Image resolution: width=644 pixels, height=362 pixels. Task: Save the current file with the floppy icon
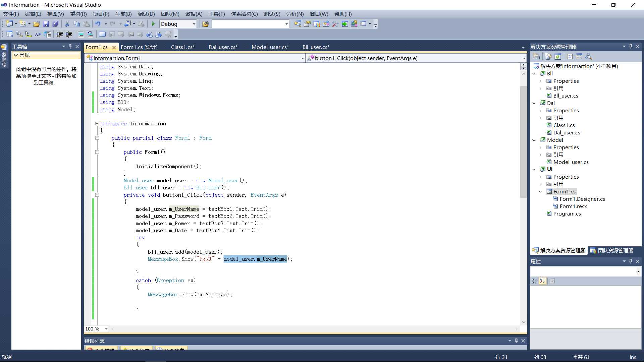(46, 24)
